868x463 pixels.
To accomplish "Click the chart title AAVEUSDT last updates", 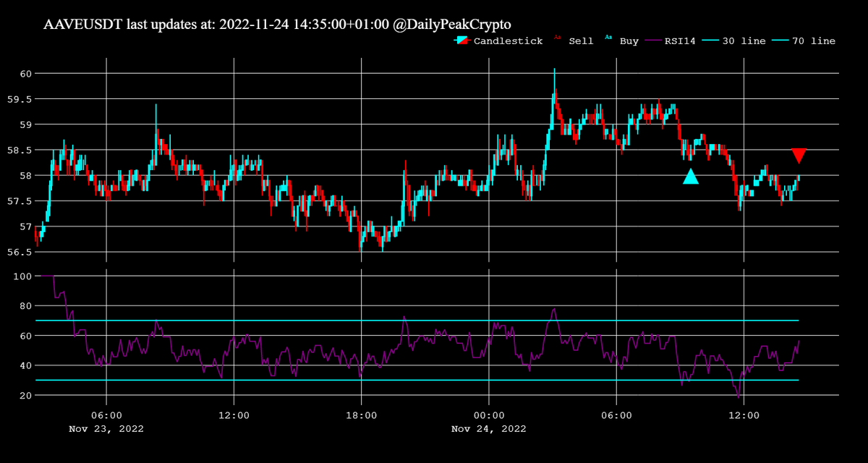I will (276, 24).
